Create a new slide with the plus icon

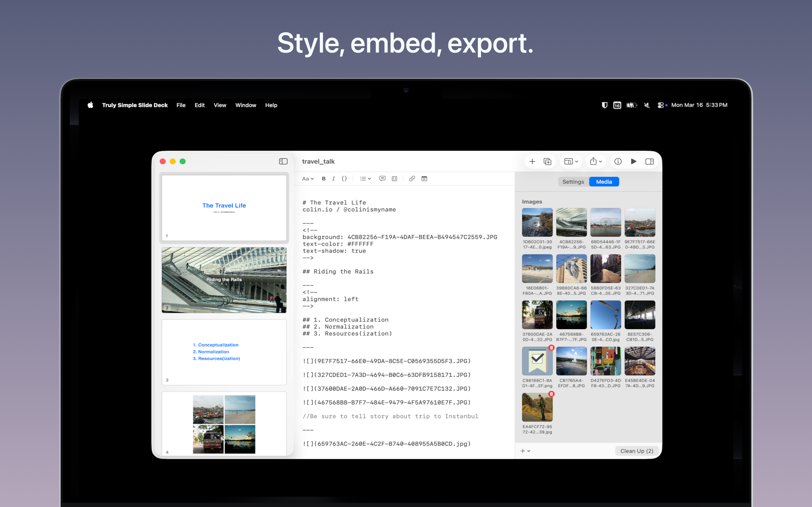533,161
